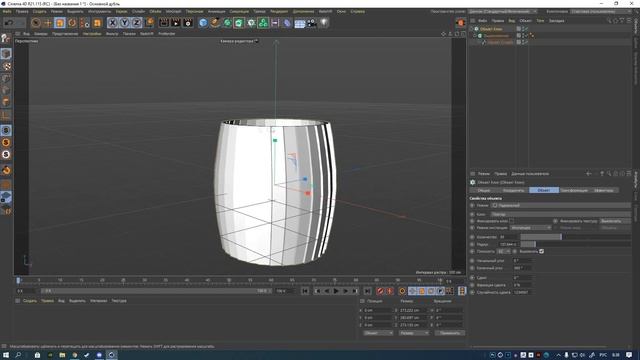Viewport: 640px width, 360px height.
Task: Toggle visibility dots of Объект Клон row
Action: click(523, 29)
